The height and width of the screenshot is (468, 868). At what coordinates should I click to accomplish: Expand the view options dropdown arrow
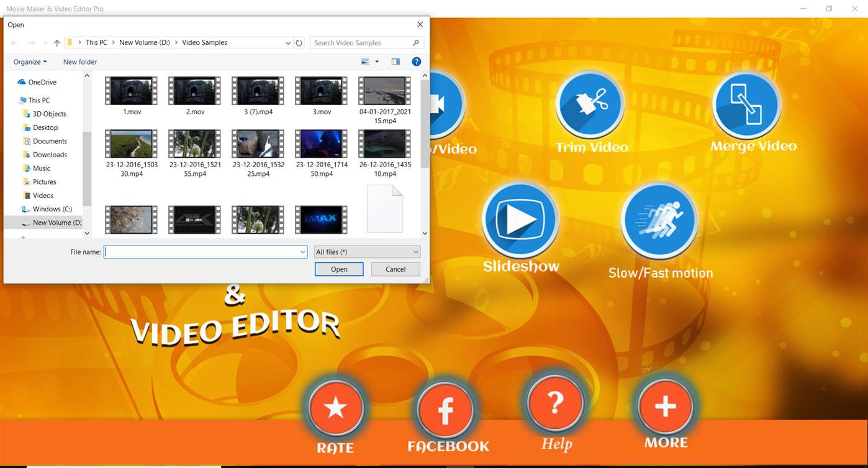(377, 62)
